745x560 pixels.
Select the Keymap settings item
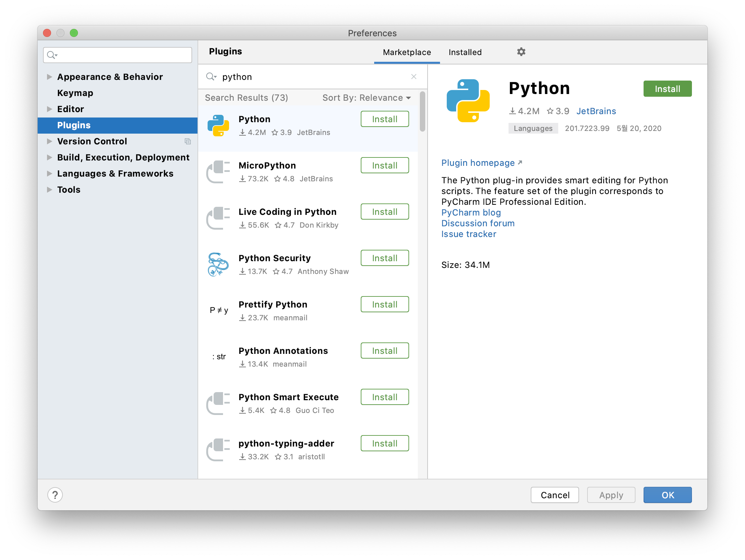(x=75, y=93)
